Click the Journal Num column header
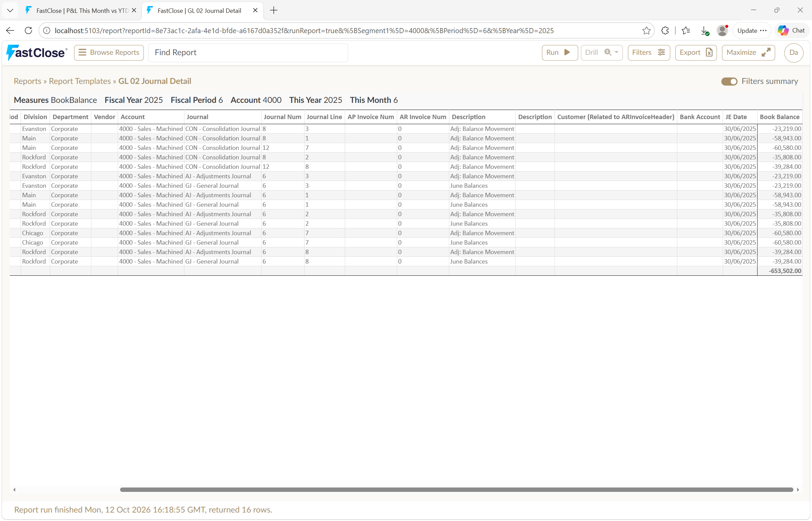Screen dimensions: 812x521 (283, 117)
